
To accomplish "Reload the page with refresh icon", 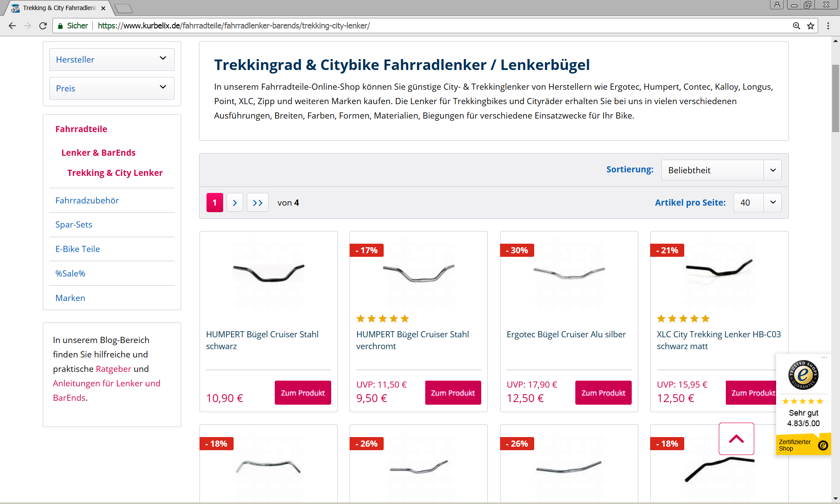I will click(x=43, y=26).
